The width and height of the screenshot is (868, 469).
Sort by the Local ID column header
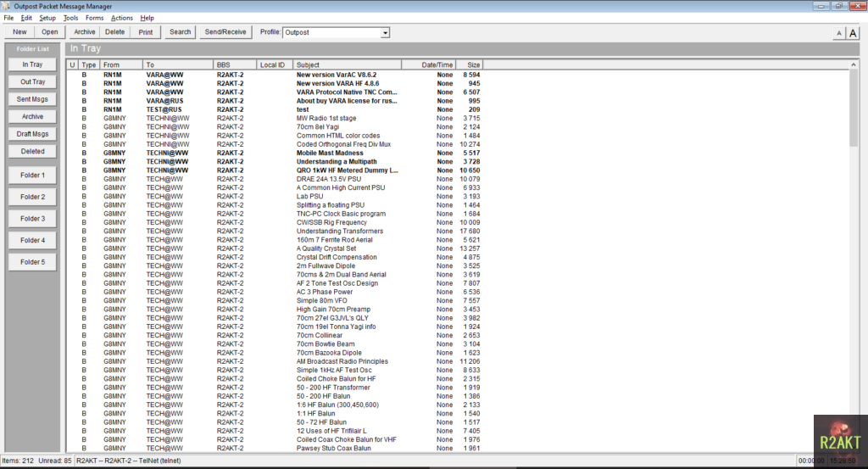tap(275, 64)
